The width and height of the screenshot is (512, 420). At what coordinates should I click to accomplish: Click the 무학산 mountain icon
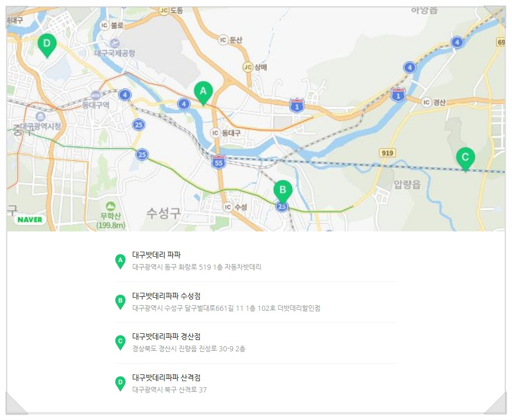(x=111, y=206)
